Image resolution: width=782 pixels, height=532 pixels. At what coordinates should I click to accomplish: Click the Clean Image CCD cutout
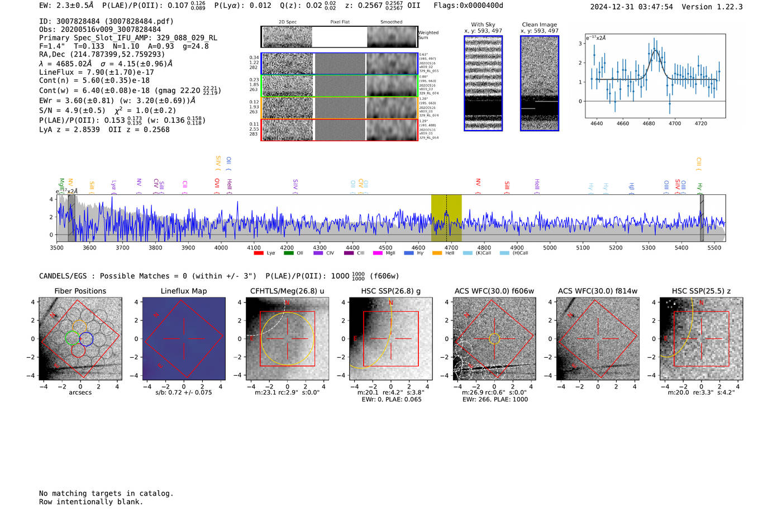(x=540, y=83)
